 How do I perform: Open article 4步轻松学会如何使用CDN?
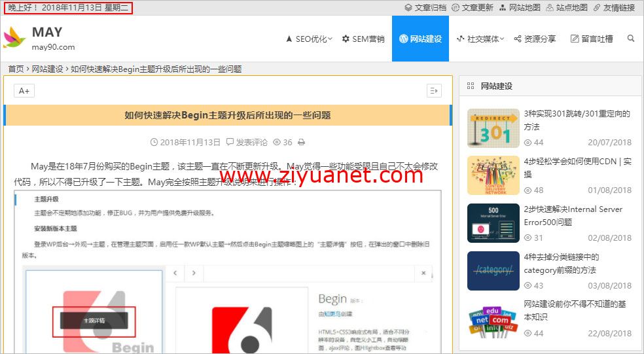(578, 168)
